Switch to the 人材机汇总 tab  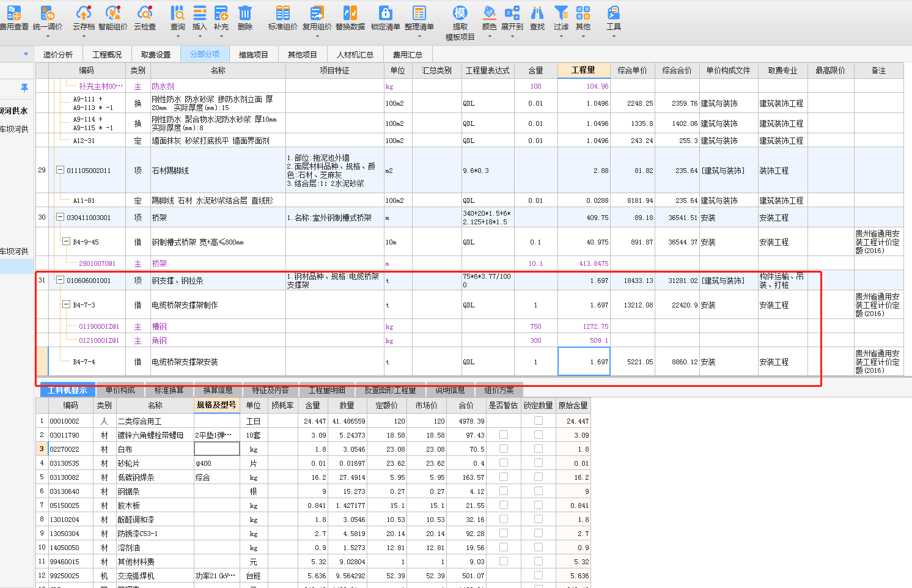click(355, 54)
